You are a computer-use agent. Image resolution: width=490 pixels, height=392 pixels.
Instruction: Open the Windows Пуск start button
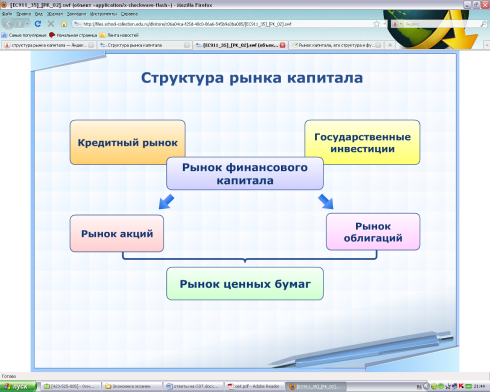tap(18, 387)
